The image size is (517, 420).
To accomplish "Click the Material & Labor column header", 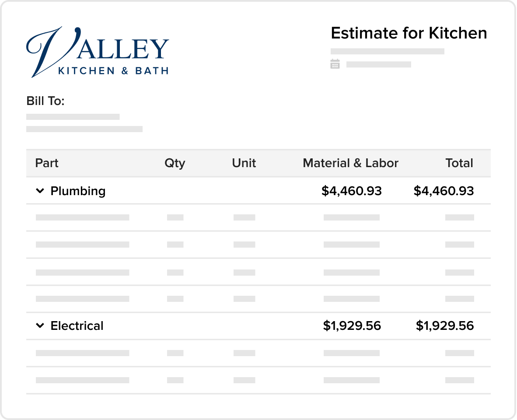I will click(350, 163).
